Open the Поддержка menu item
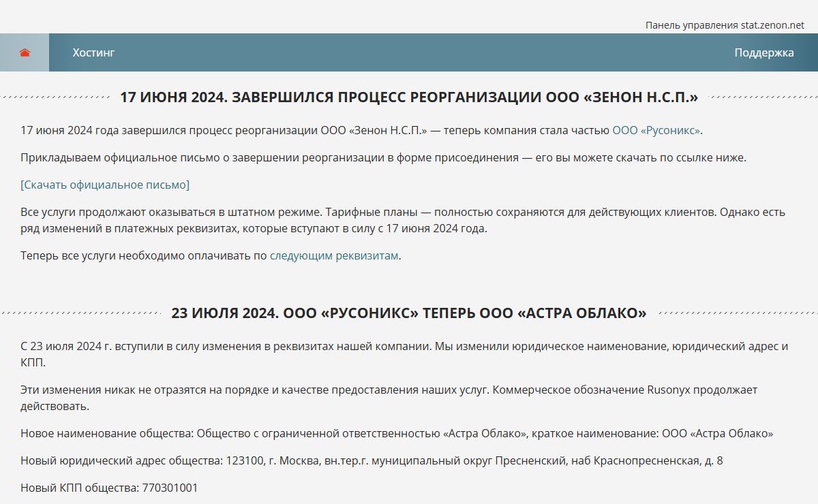 coord(764,52)
